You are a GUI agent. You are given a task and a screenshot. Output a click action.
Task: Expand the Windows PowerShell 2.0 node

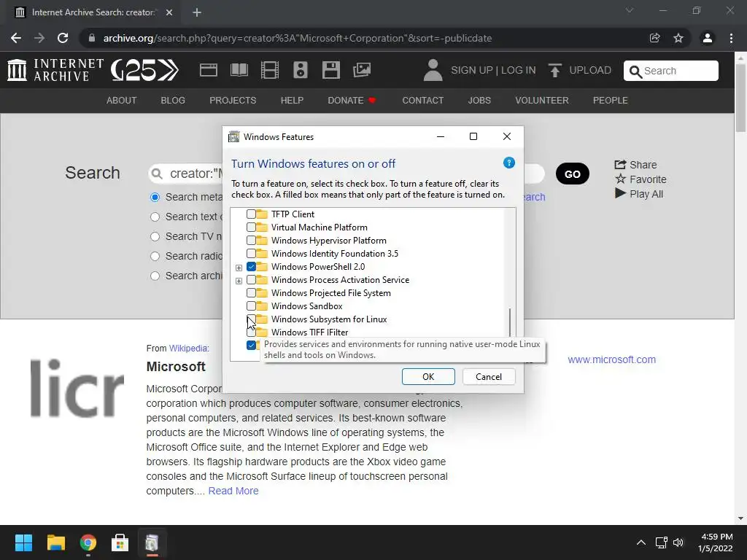[239, 268]
